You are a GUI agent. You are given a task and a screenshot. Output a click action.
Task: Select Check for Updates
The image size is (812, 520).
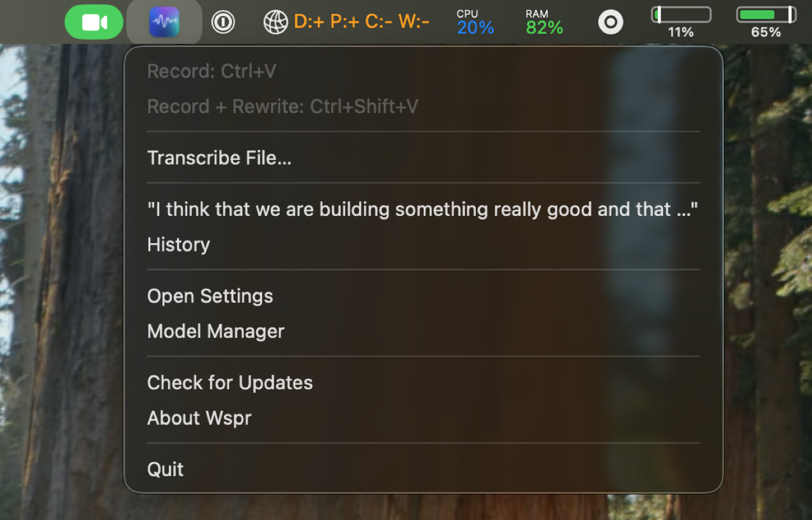coord(230,382)
